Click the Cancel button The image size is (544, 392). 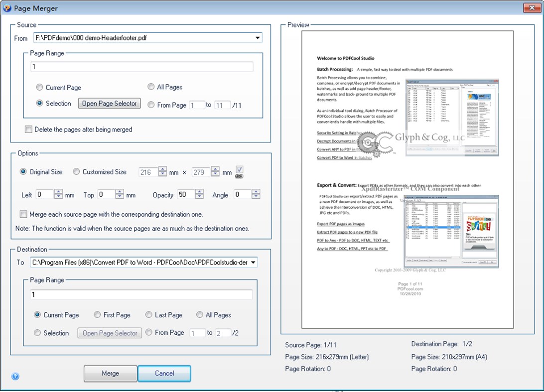(164, 373)
